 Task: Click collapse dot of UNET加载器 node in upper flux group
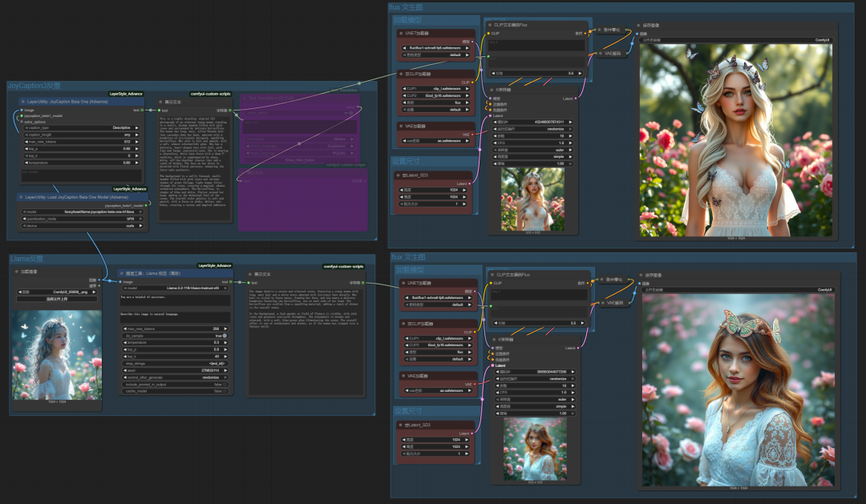tap(401, 33)
